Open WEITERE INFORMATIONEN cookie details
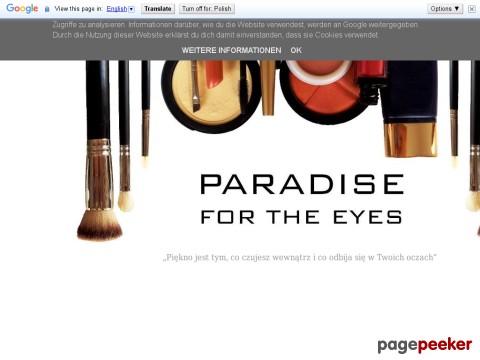 click(231, 50)
